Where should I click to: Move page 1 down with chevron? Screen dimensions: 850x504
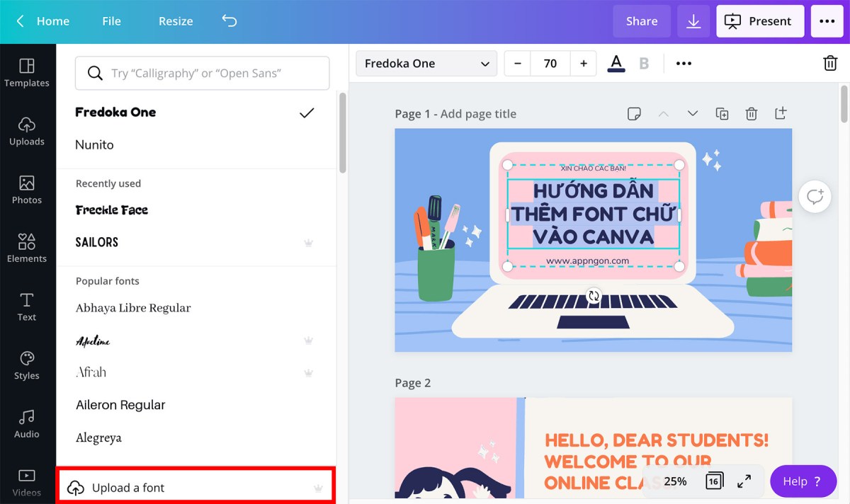click(x=693, y=113)
